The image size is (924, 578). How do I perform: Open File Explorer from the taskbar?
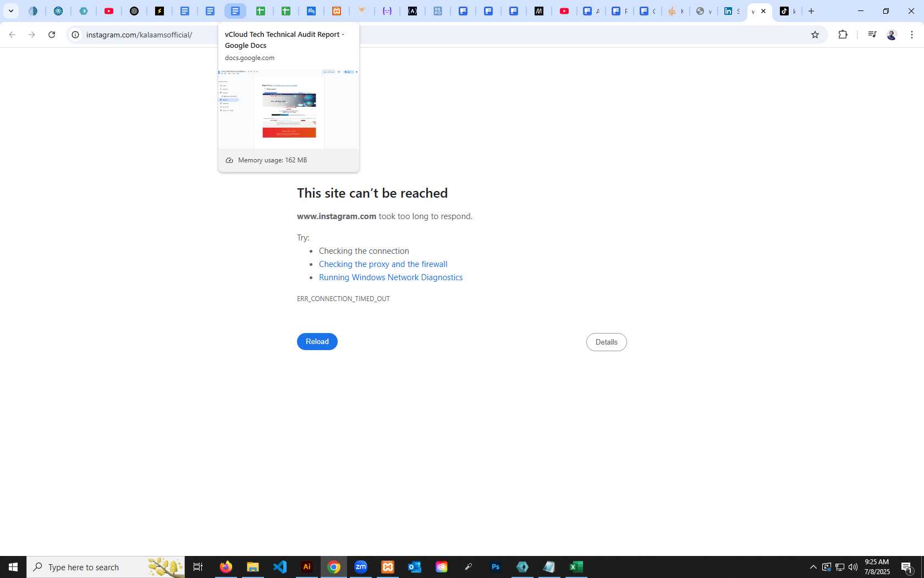click(252, 567)
